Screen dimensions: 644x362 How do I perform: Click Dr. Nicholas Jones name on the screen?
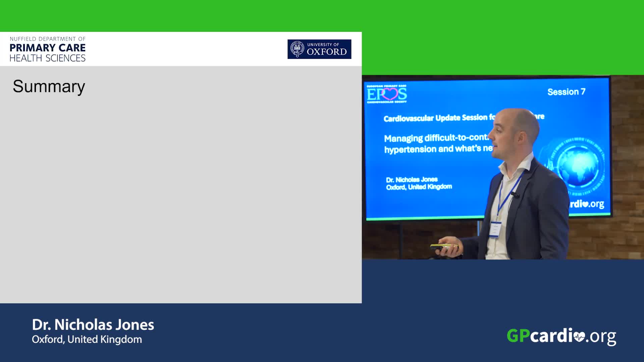tap(412, 180)
